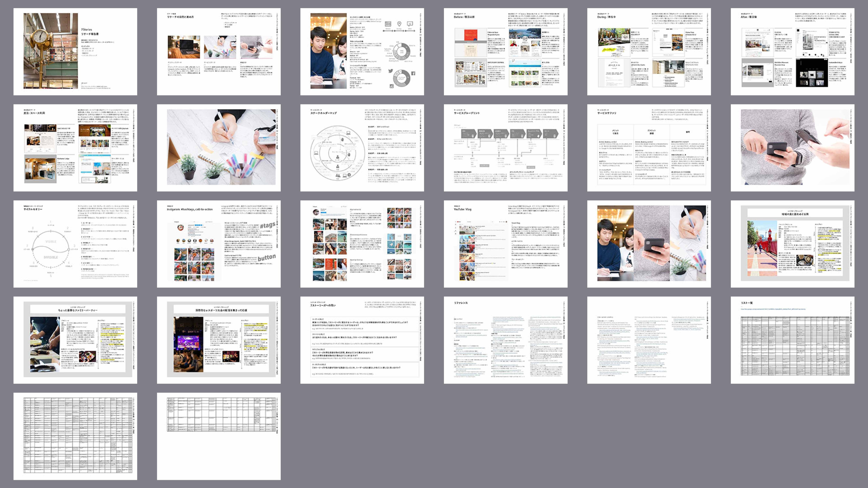Select the full-page pens and plants photo

click(219, 148)
